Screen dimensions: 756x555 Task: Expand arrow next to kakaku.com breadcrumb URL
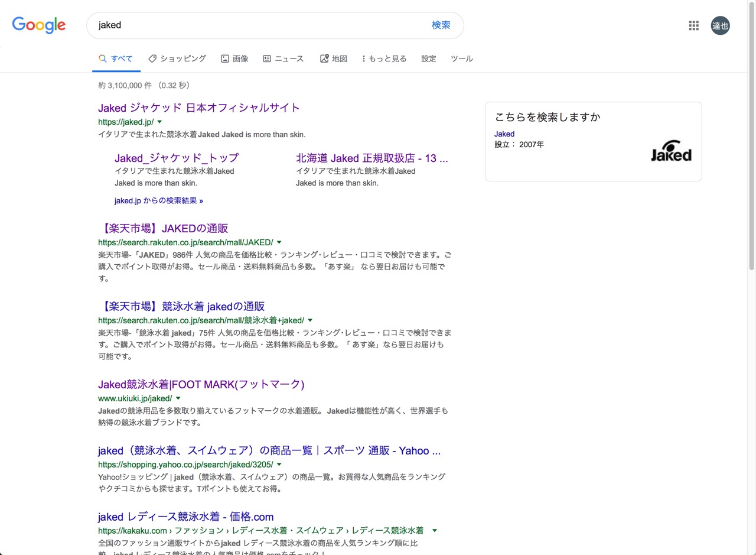pos(435,531)
